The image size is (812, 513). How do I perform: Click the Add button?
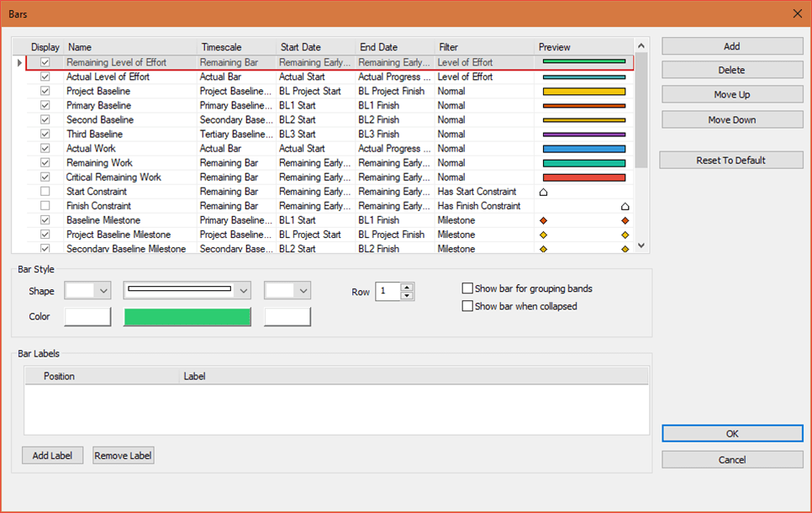[732, 46]
